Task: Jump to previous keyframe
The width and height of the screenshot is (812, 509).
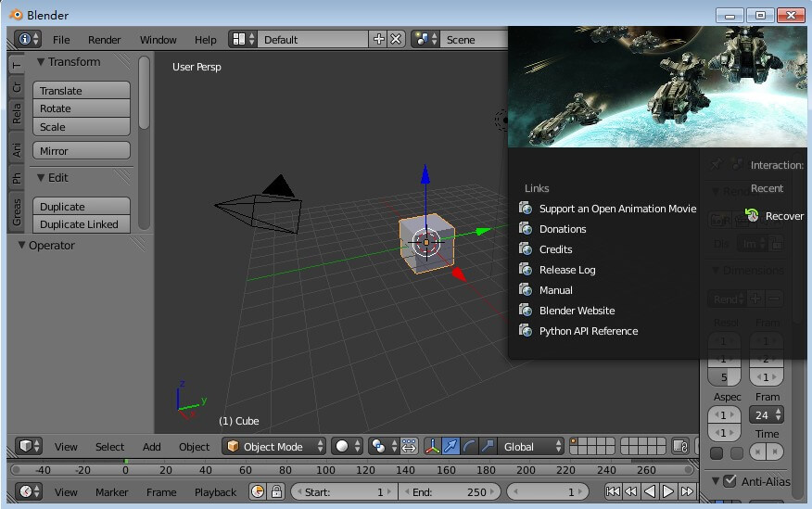Action: coord(631,491)
